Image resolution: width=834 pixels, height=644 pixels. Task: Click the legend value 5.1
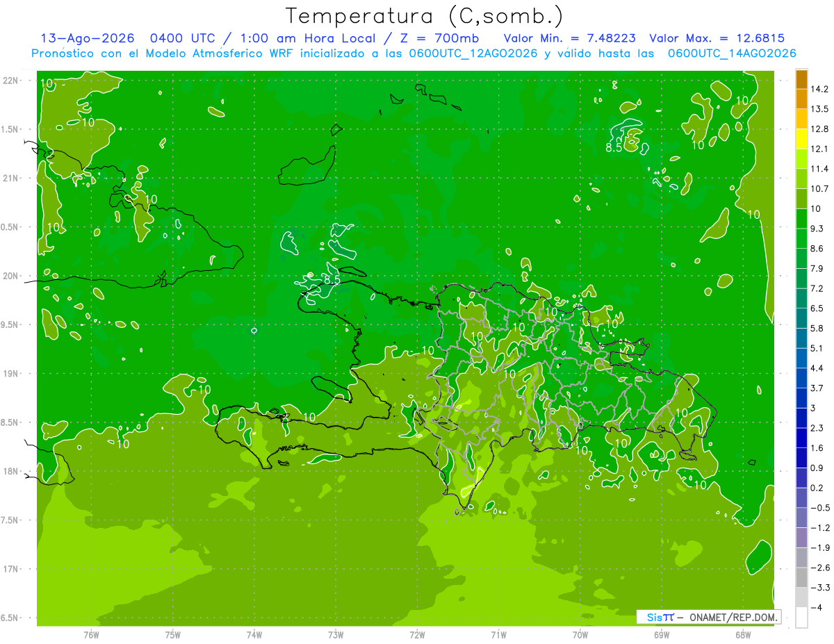(x=817, y=348)
